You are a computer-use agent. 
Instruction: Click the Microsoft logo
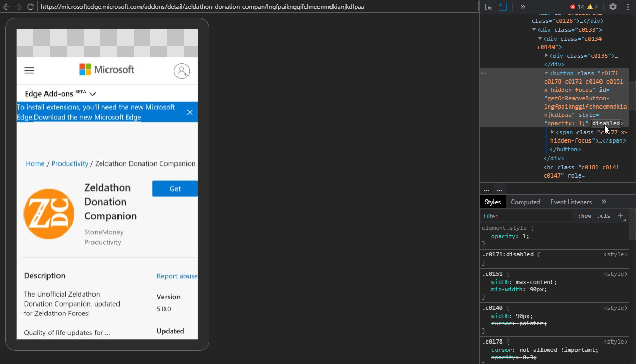[x=107, y=69]
